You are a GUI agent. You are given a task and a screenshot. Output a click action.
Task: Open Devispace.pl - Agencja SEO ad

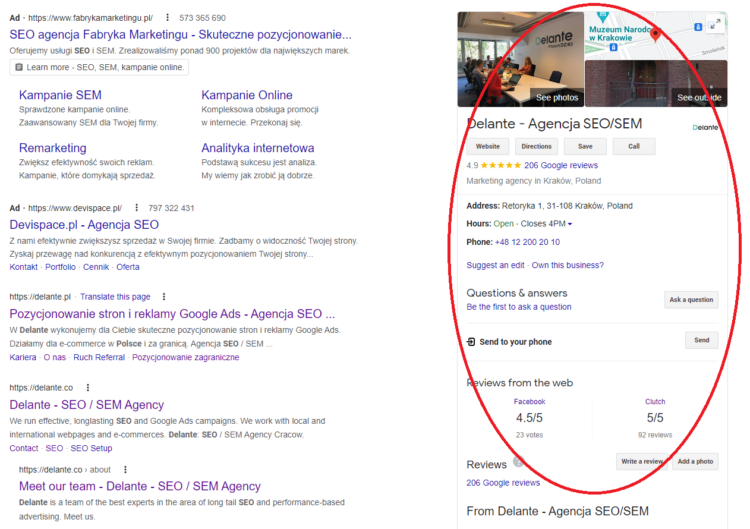(x=84, y=225)
